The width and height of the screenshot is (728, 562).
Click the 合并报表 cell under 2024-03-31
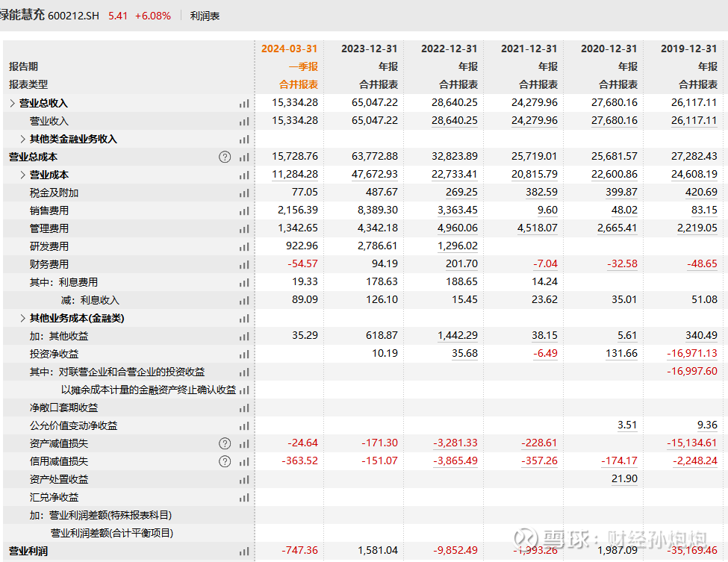tap(299, 84)
